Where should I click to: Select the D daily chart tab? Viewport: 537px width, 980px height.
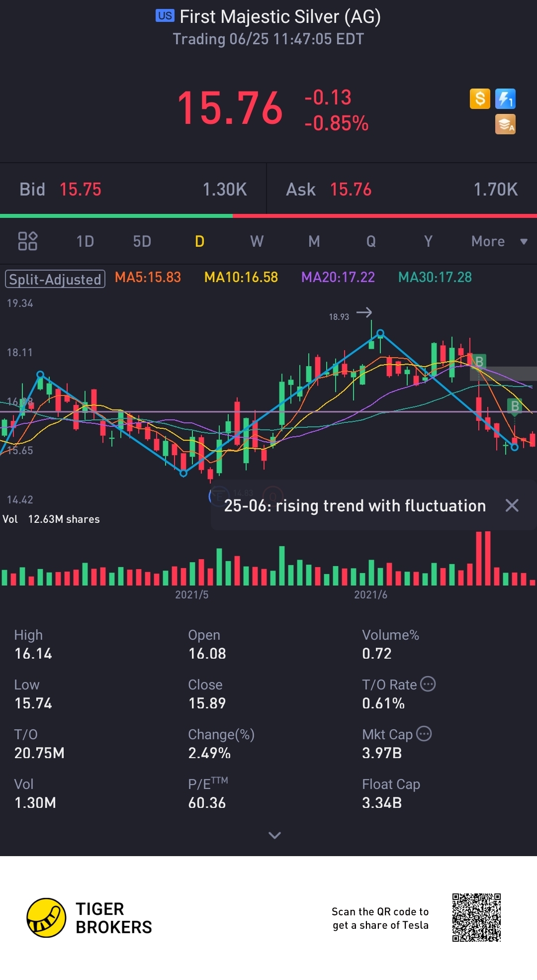click(199, 241)
